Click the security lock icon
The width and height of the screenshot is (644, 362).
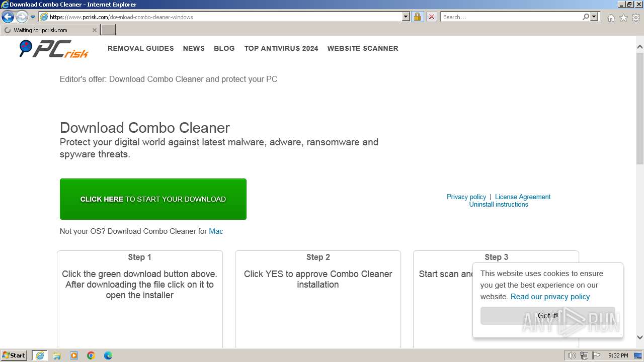tap(417, 17)
